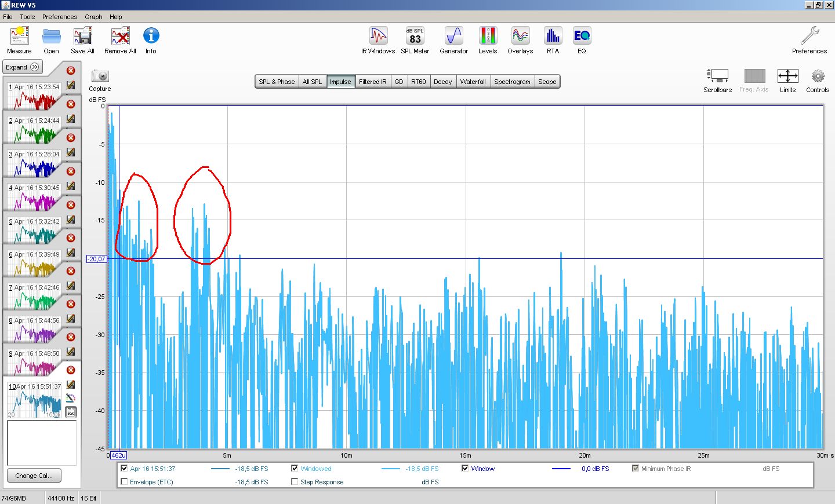Click the measurement notes text area
The height and width of the screenshot is (504, 835).
[41, 443]
